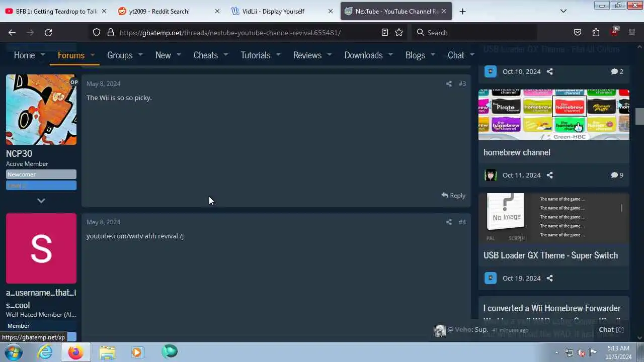Launch Internet Explorer from the taskbar
Screen dimensions: 644x362
coord(45,352)
